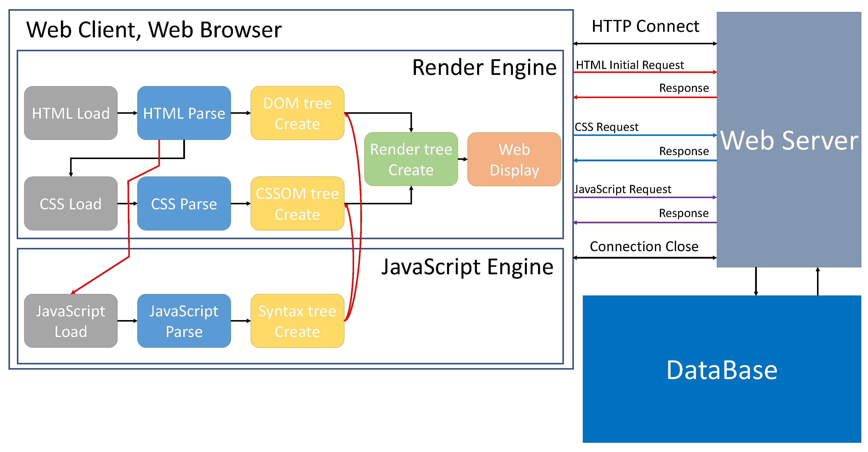868x452 pixels.
Task: Click the CSS Parse box
Action: [x=184, y=203]
